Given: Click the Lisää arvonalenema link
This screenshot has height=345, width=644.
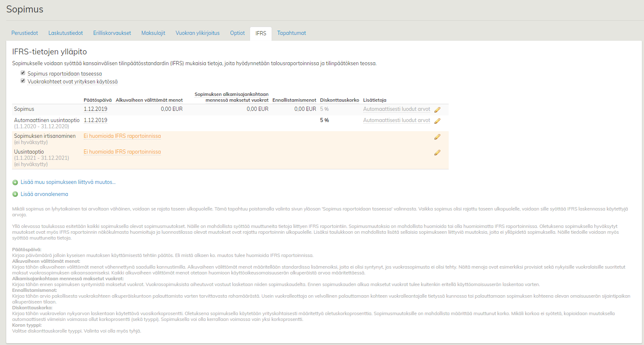Looking at the screenshot, I should (44, 194).
